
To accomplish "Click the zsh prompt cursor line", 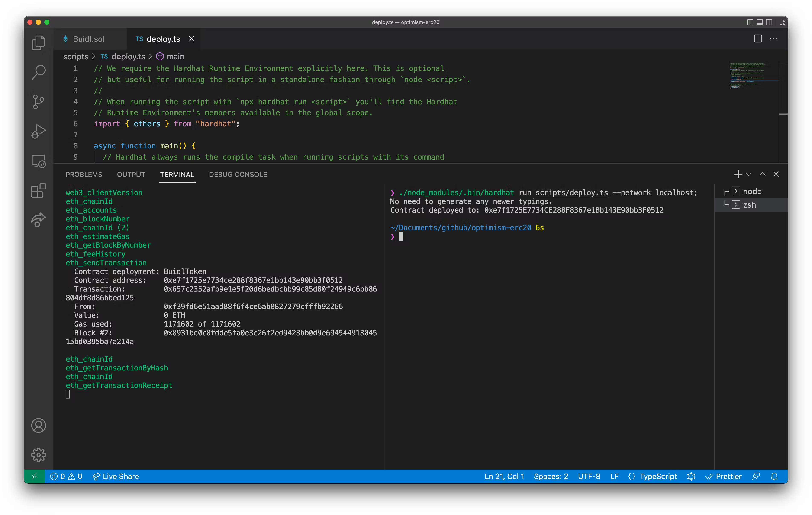I will coord(397,237).
